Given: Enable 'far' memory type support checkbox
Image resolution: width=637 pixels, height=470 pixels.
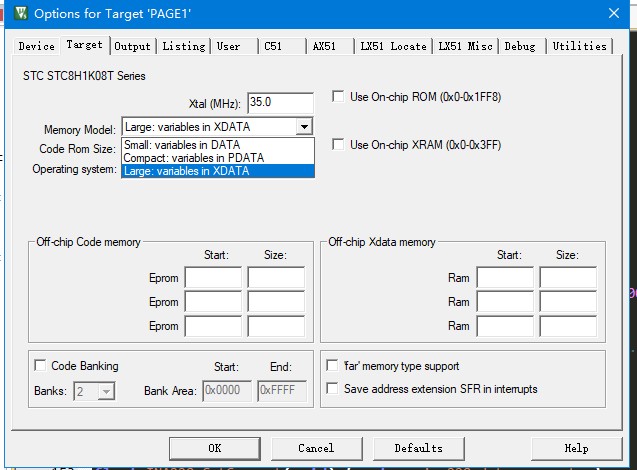Looking at the screenshot, I should [332, 366].
